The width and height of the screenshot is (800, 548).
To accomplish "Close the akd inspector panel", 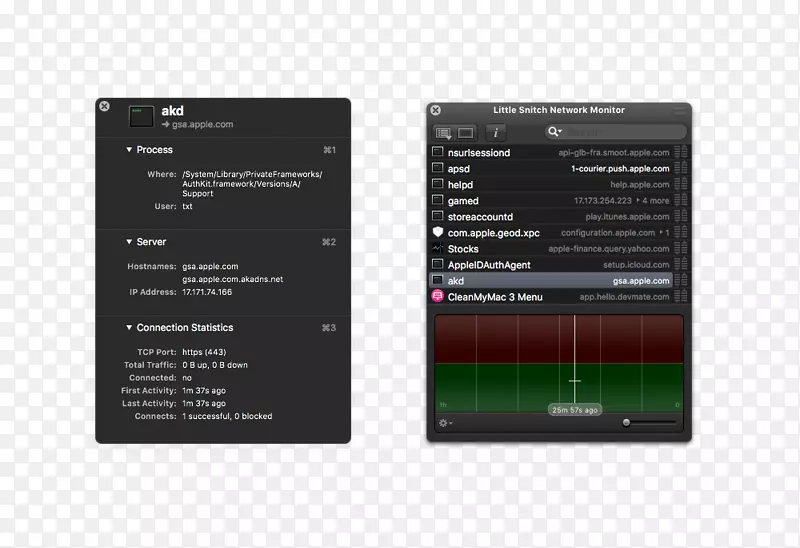I will pyautogui.click(x=105, y=106).
